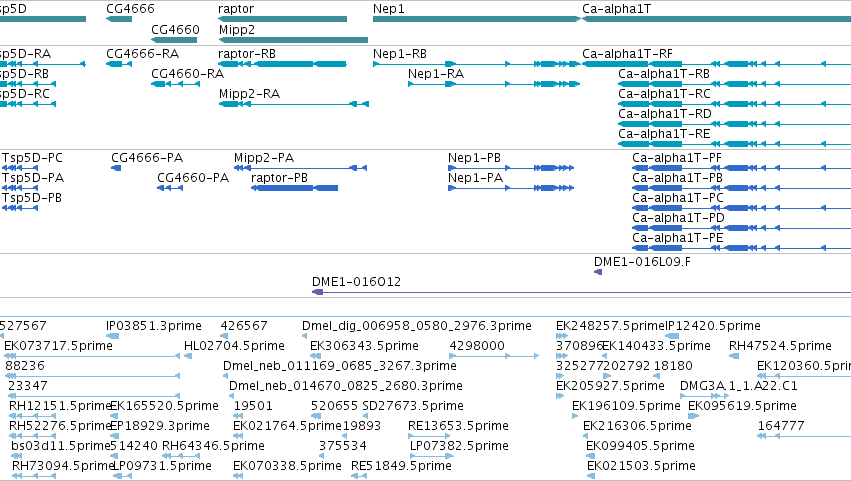
Task: Click protein Tsp5D-PA
Action: point(33,178)
